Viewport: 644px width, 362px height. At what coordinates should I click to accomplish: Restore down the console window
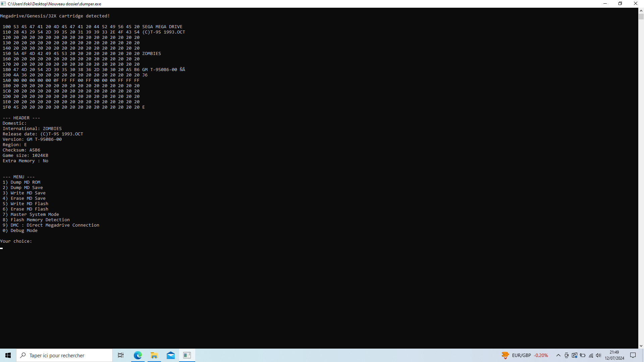tap(620, 4)
